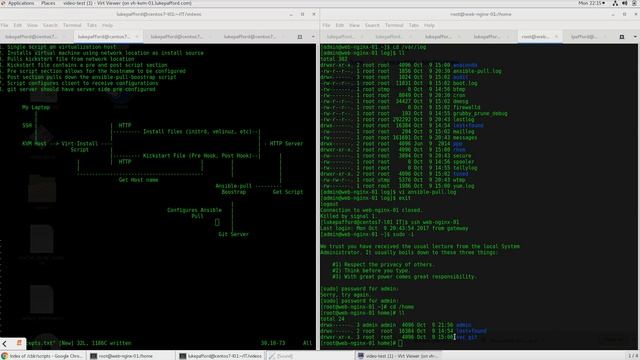Click the 'admin' directory in home listing
The height and width of the screenshot is (360, 640).
[x=464, y=325]
